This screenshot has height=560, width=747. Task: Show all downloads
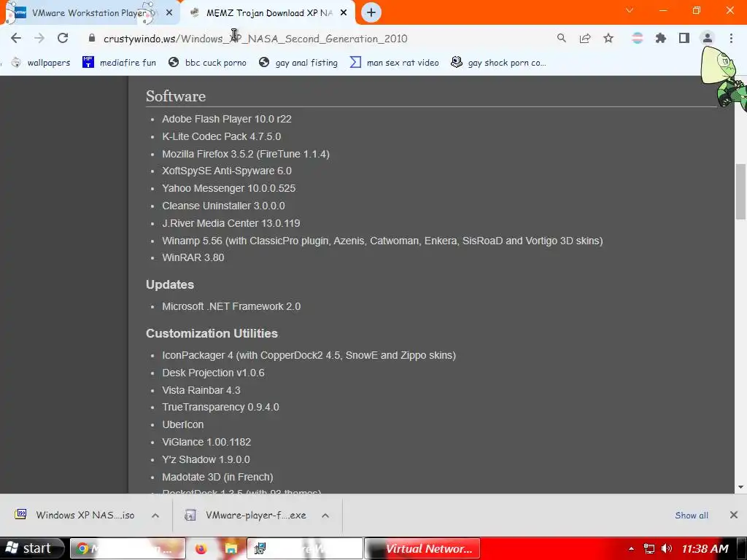[x=692, y=516]
